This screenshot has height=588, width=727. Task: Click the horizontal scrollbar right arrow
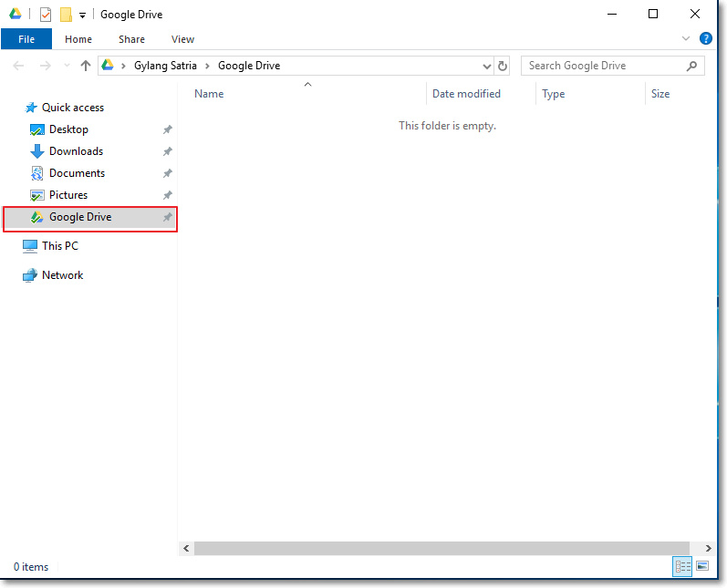708,548
